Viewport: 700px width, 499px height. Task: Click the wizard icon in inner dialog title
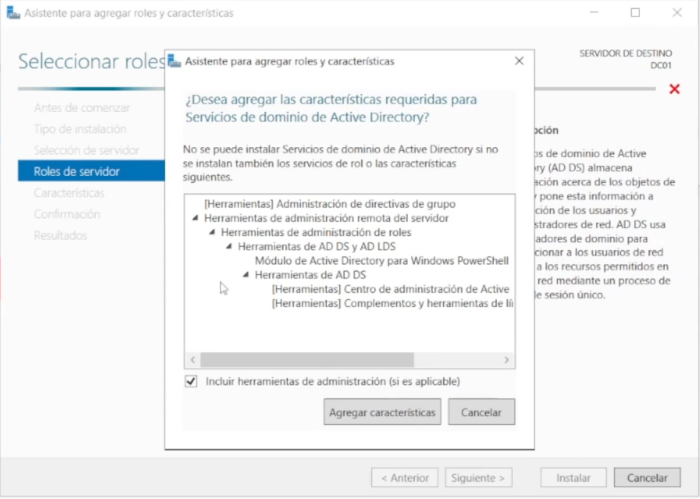coord(174,61)
